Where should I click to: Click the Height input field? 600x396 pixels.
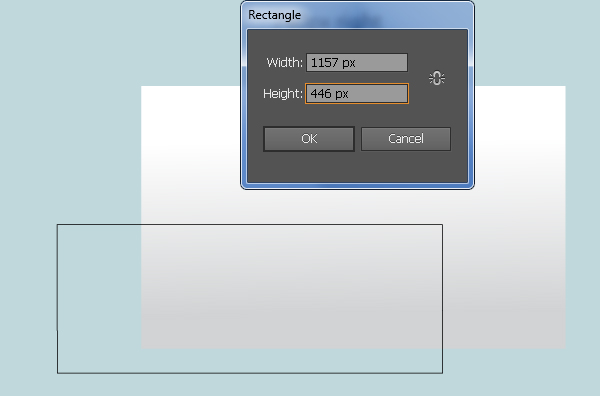[x=357, y=93]
